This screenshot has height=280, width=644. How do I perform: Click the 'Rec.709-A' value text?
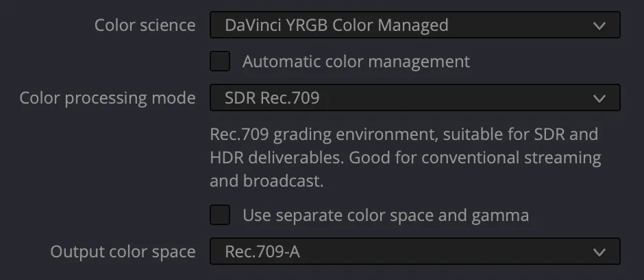click(262, 252)
